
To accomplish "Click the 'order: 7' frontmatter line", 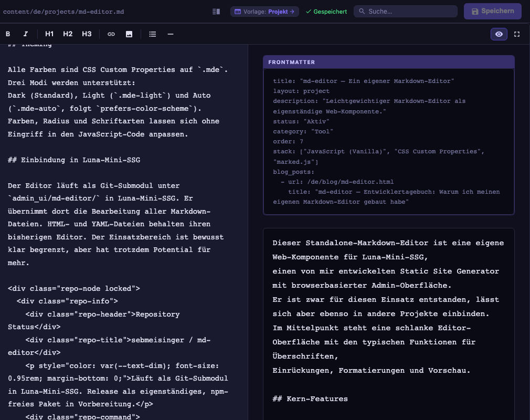I will [x=288, y=141].
